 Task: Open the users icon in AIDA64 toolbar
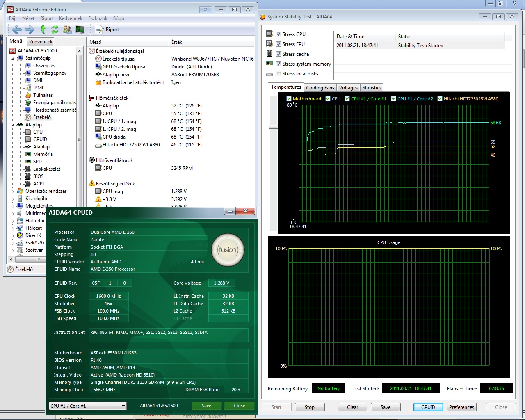[67, 30]
